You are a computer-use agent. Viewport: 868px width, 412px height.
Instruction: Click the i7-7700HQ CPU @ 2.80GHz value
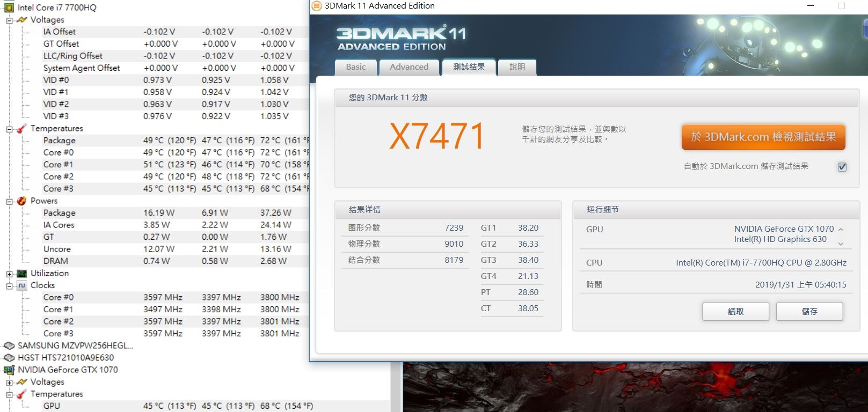[x=761, y=263]
